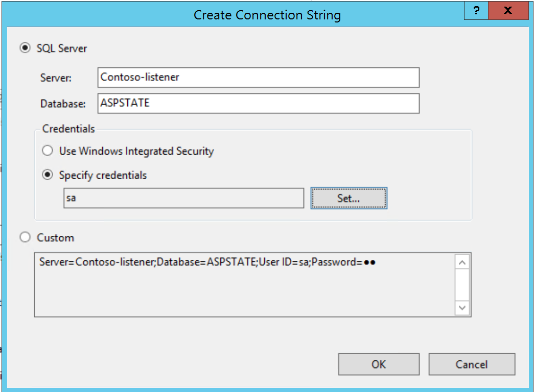This screenshot has height=392, width=534.
Task: Choose the Specify credentials radio button
Action: (48, 175)
